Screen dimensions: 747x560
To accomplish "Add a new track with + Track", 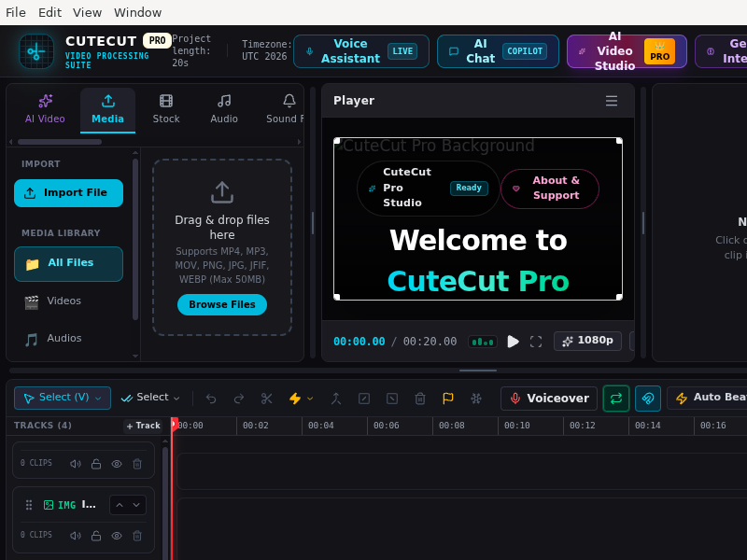I will [x=143, y=426].
